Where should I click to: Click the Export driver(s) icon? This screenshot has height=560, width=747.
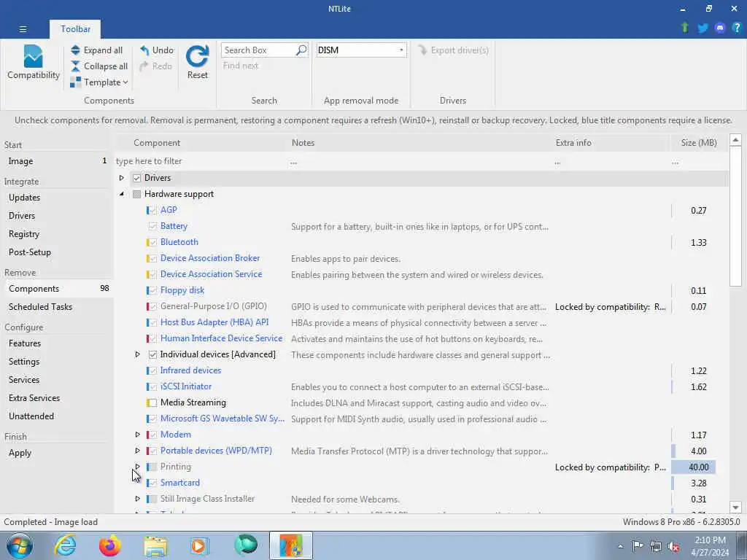422,50
